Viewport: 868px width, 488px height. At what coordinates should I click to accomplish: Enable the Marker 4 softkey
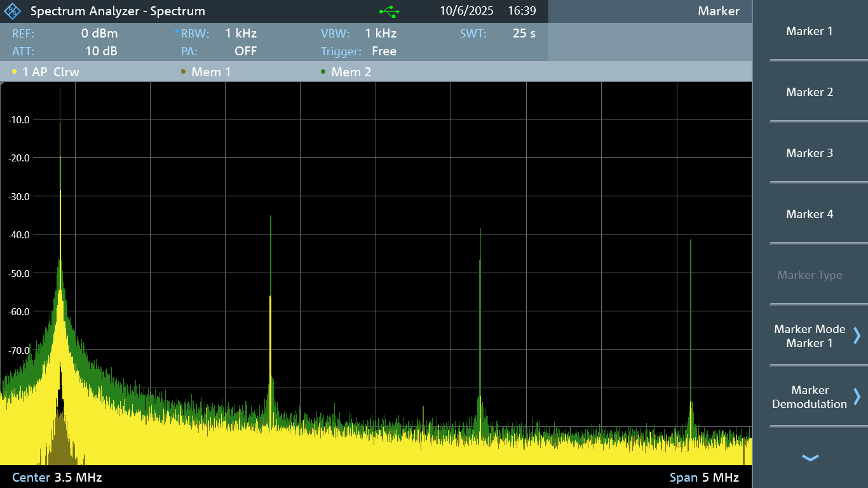(x=810, y=214)
